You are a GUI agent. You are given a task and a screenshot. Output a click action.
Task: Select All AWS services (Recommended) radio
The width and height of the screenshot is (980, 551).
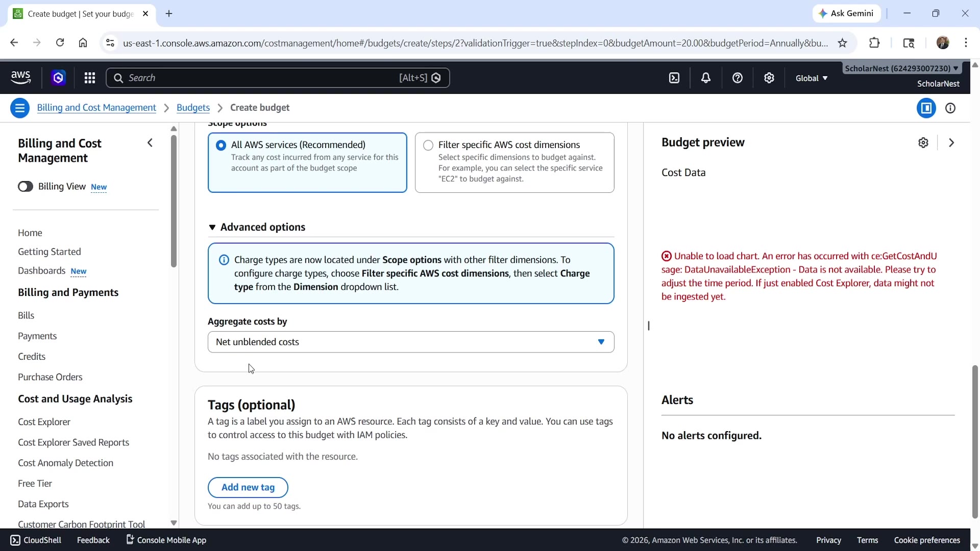[x=221, y=145]
